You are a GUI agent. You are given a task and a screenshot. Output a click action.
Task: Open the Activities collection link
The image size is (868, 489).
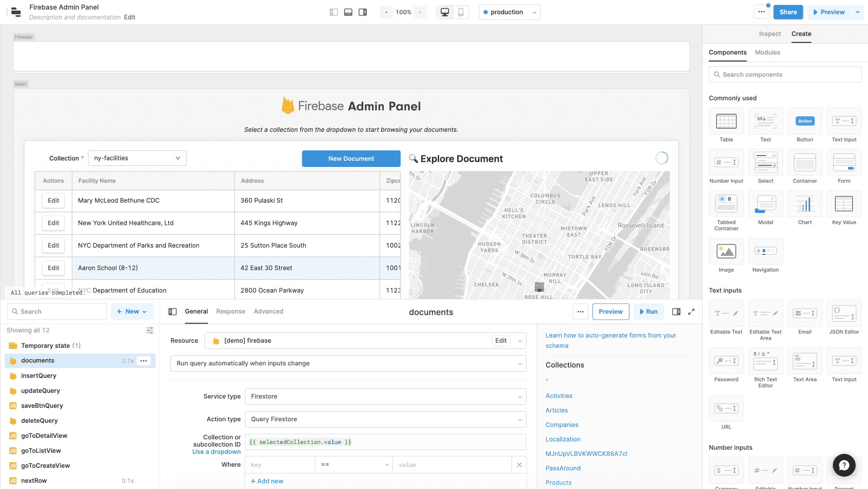coord(559,396)
